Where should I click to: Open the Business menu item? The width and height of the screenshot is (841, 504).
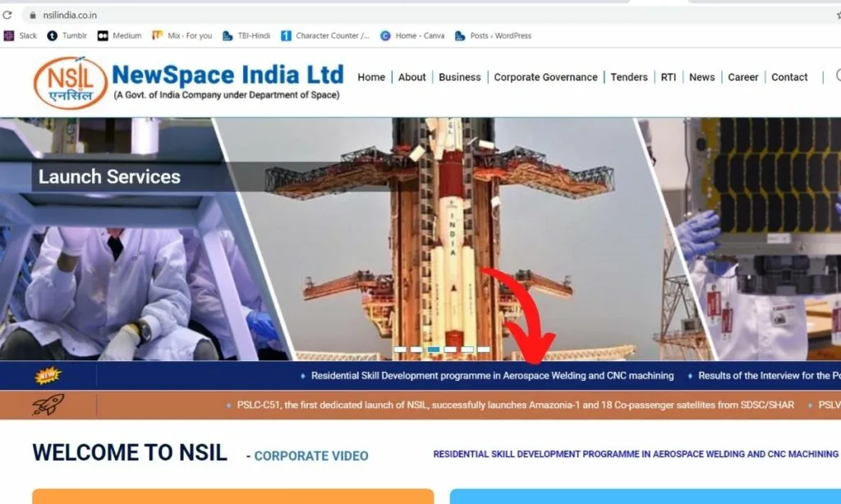tap(460, 77)
